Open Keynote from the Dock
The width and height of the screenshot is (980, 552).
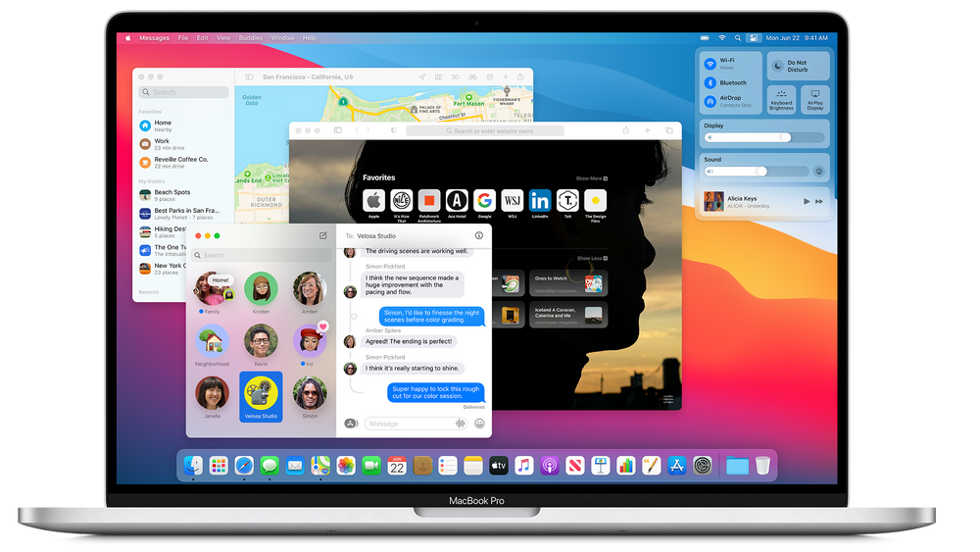[601, 465]
